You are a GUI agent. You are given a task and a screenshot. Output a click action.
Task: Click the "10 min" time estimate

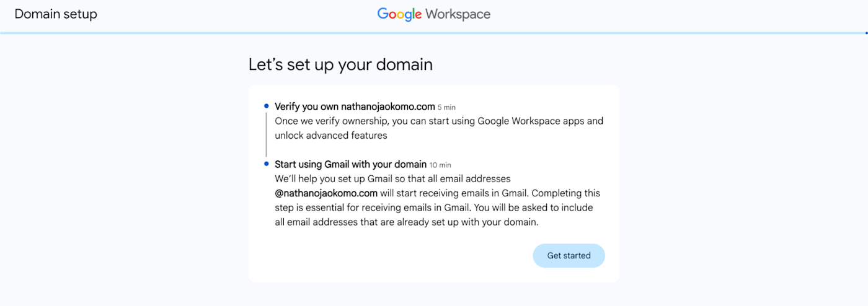click(x=440, y=165)
